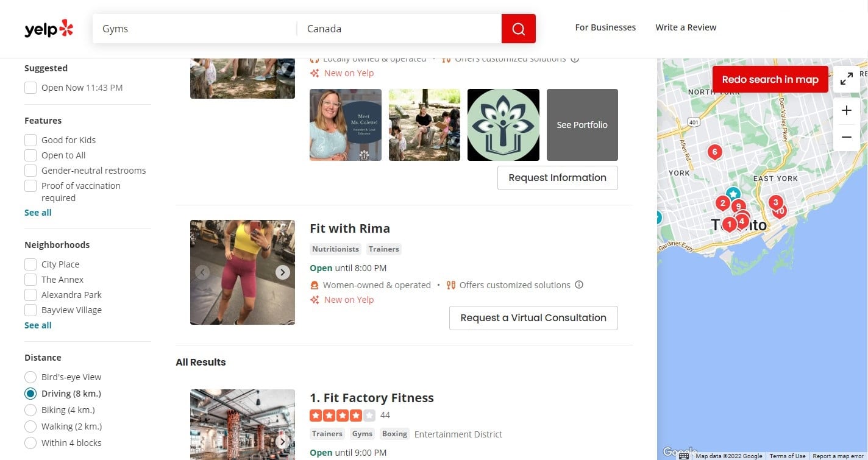This screenshot has width=868, height=460.
Task: Expand all Features with See all
Action: tap(37, 212)
